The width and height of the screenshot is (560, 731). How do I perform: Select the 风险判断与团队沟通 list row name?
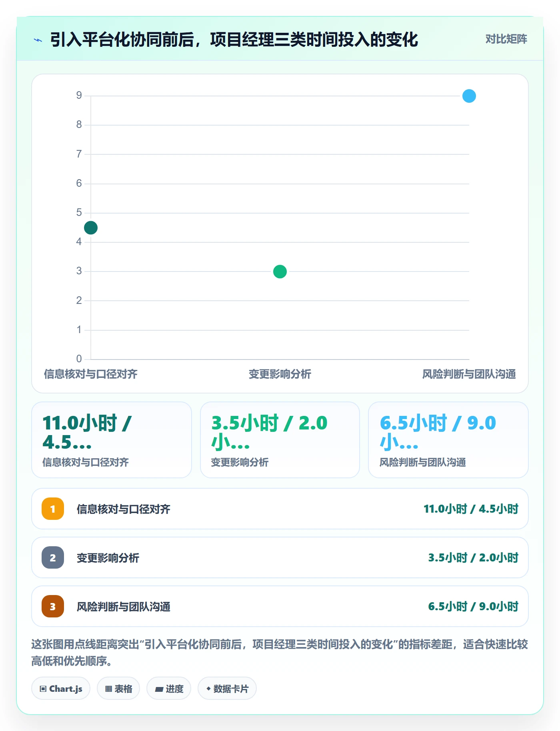click(124, 607)
